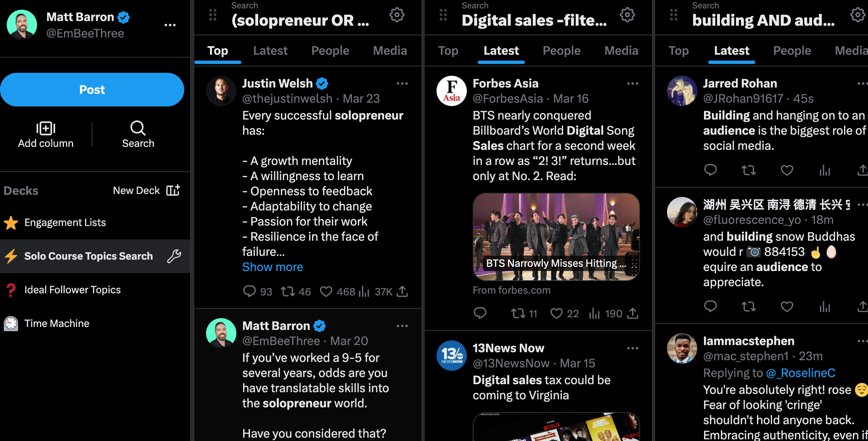
Task: Open settings gear for solopreneur search column
Action: [397, 15]
